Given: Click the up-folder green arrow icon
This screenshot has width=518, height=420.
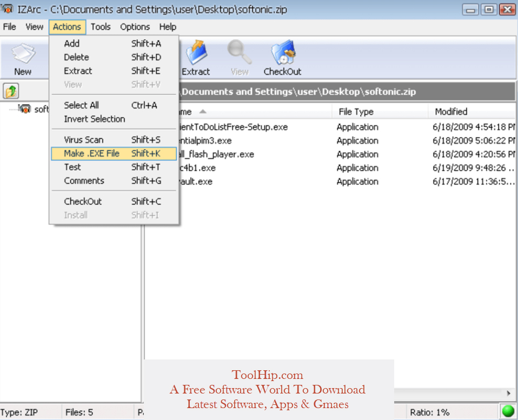Looking at the screenshot, I should pos(11,91).
